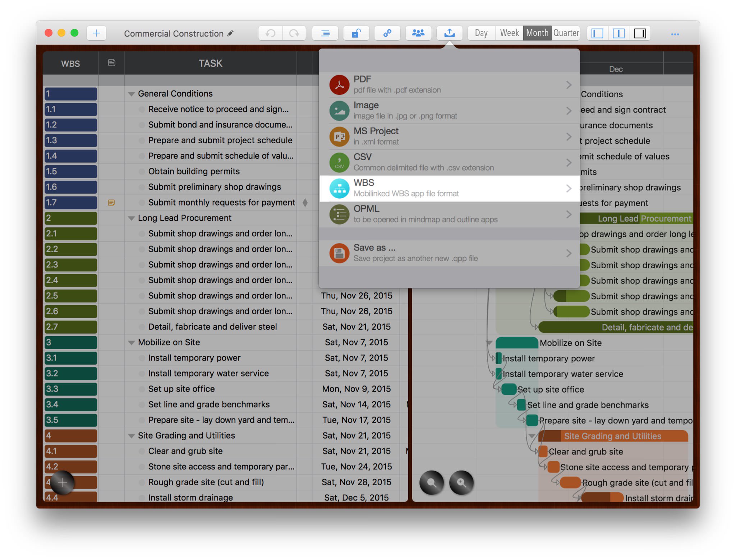
Task: Click the zoom in magnifier button
Action: [461, 483]
